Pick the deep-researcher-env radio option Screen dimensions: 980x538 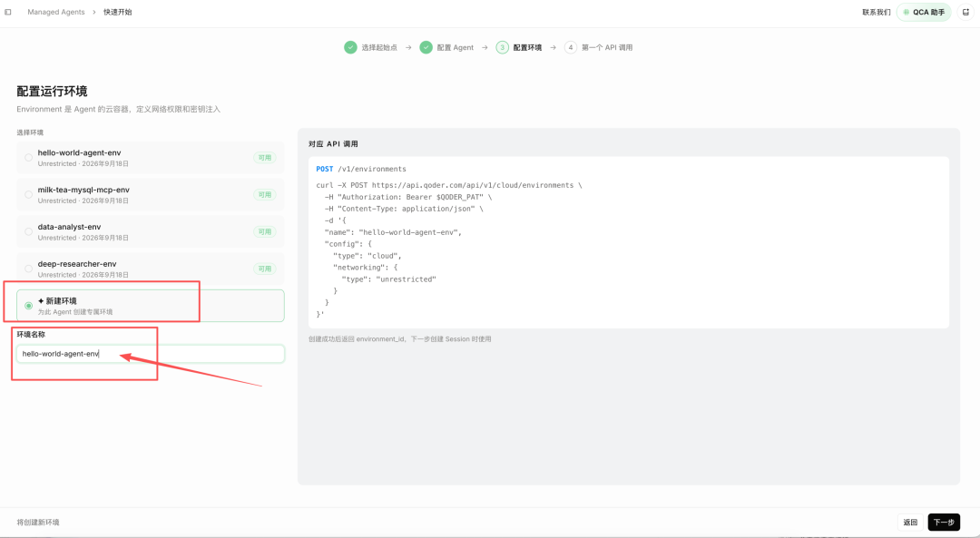click(x=29, y=269)
